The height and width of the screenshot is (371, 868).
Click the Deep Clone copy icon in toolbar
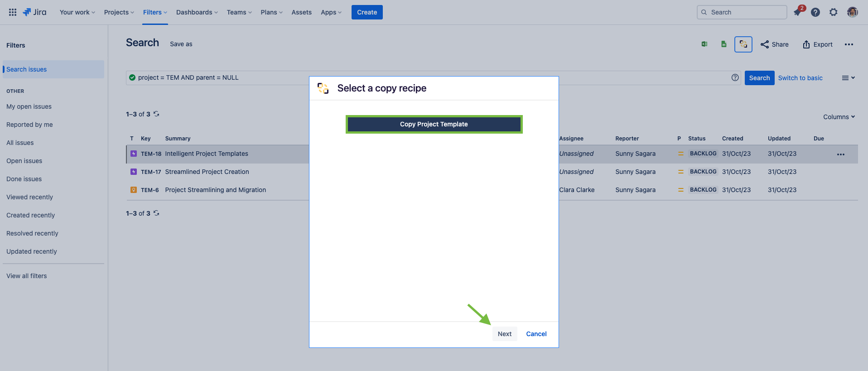[743, 44]
